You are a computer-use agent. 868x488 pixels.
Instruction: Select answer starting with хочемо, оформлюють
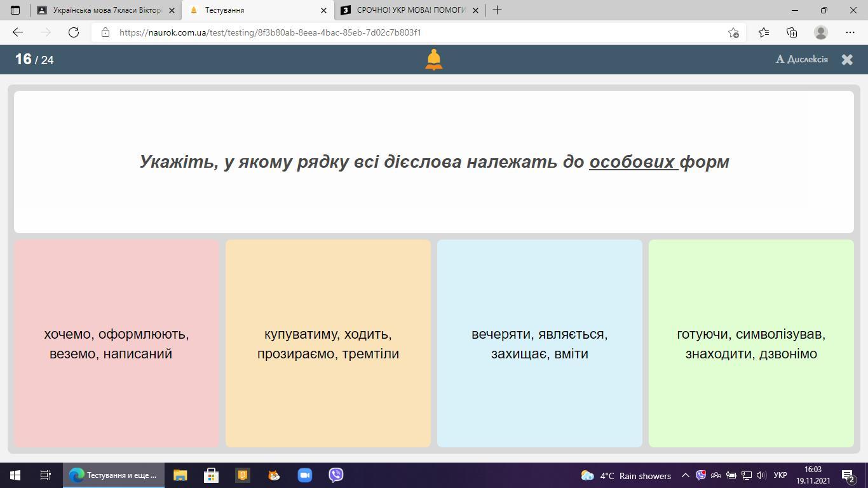tap(116, 343)
